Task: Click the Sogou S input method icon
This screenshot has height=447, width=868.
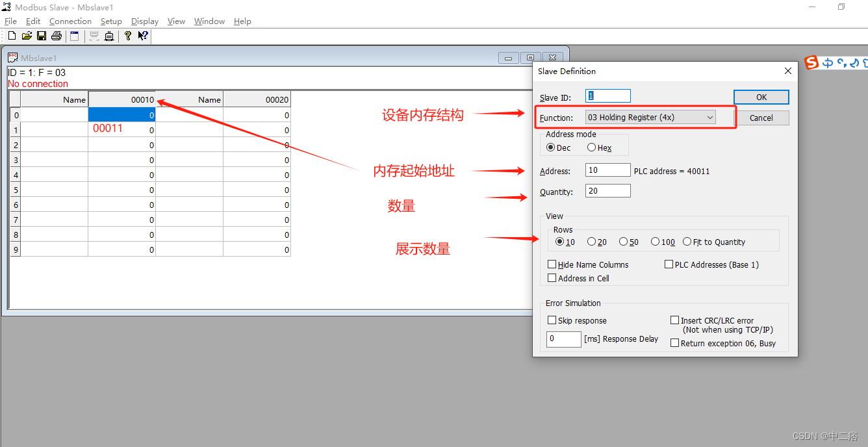Action: point(811,62)
